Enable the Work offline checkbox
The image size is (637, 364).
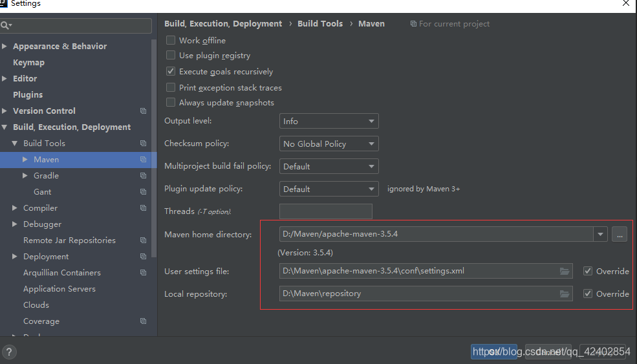(171, 40)
